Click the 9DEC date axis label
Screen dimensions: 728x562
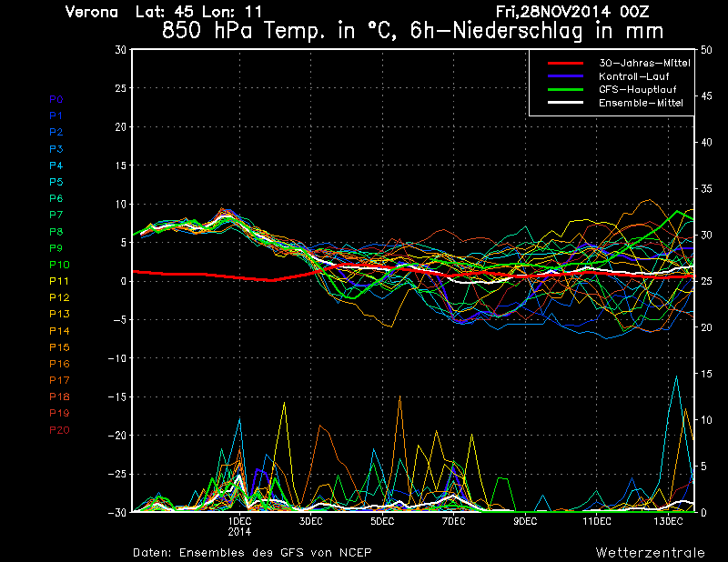525,521
